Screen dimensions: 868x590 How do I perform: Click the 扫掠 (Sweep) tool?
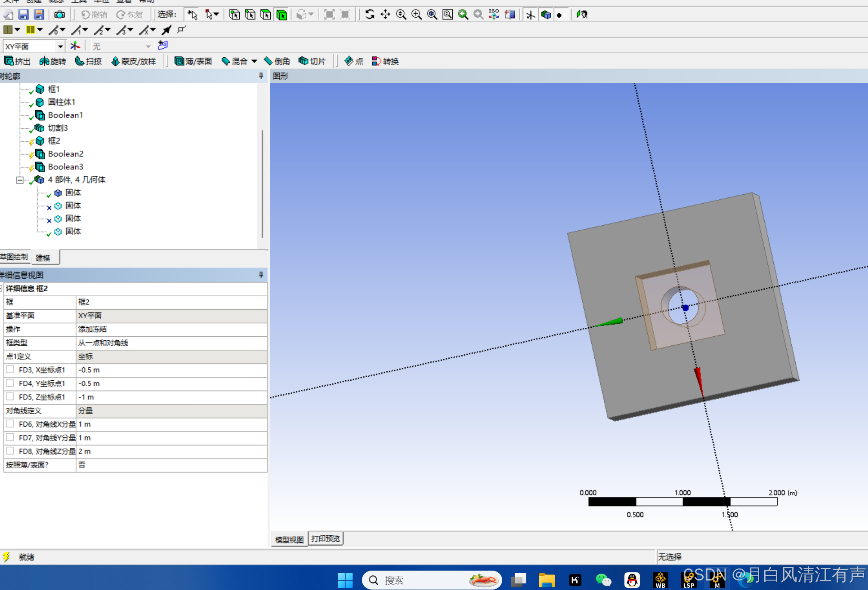88,61
